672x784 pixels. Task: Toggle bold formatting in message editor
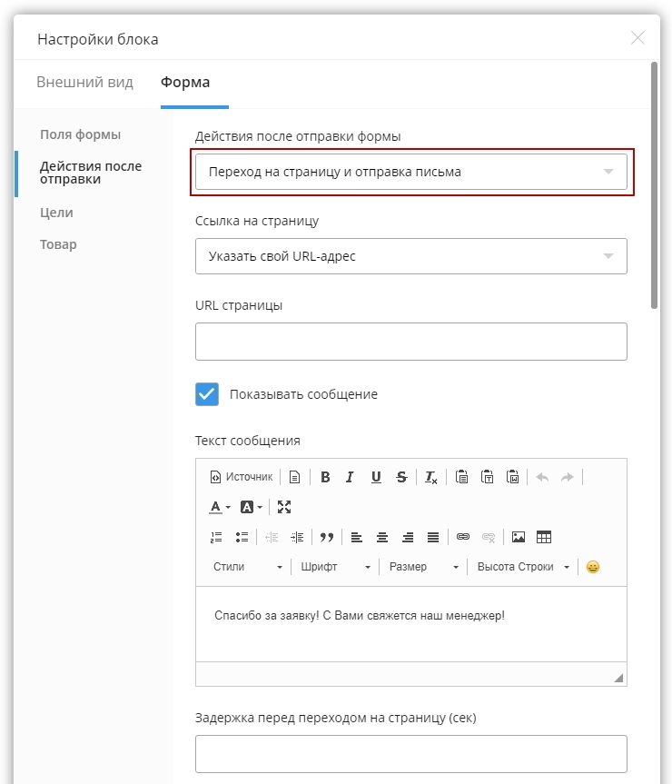[325, 477]
